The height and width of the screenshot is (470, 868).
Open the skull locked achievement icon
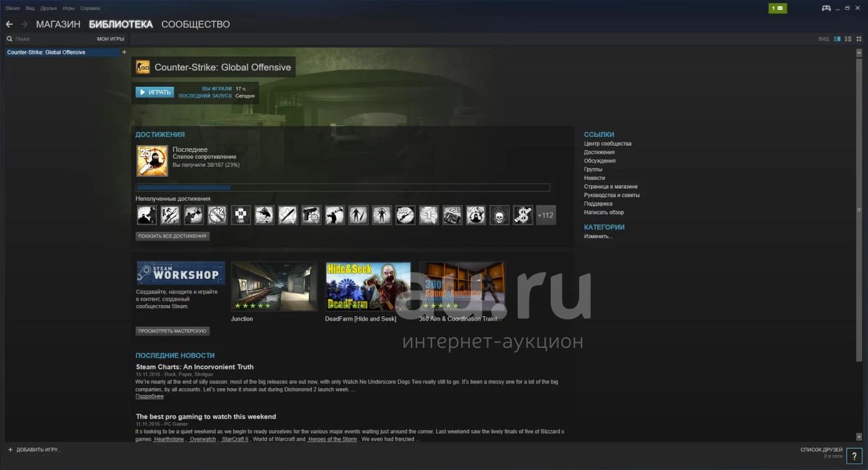[500, 215]
